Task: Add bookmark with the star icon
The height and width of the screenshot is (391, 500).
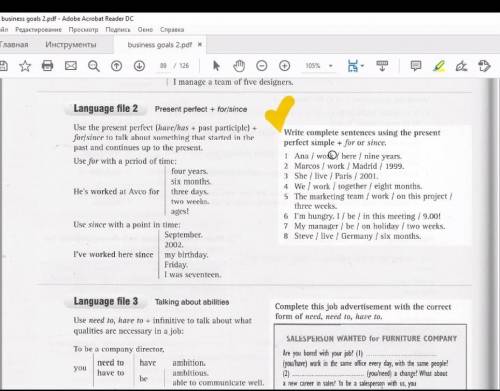Action: (25, 66)
